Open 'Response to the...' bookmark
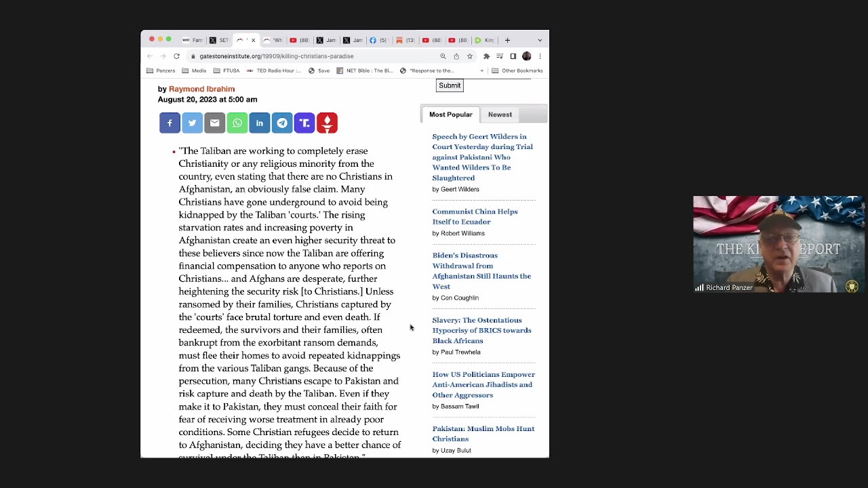The width and height of the screenshot is (868, 488). [427, 70]
